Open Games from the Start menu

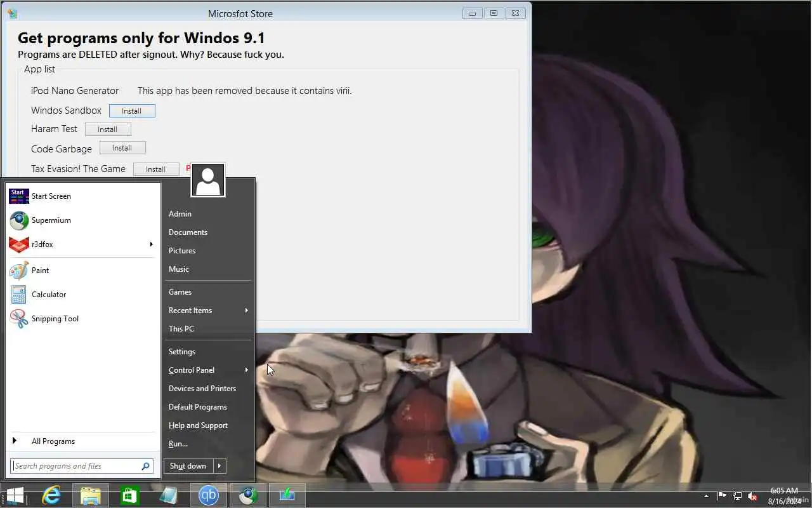click(x=180, y=292)
